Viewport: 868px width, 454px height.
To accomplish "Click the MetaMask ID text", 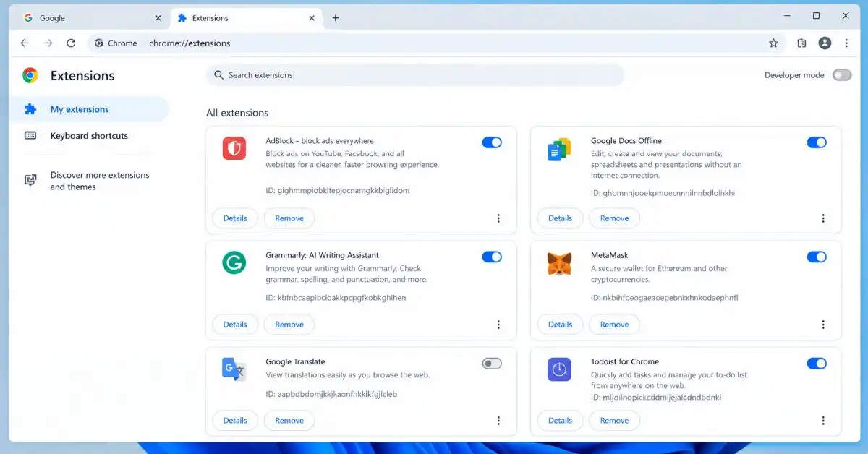I will click(x=664, y=298).
